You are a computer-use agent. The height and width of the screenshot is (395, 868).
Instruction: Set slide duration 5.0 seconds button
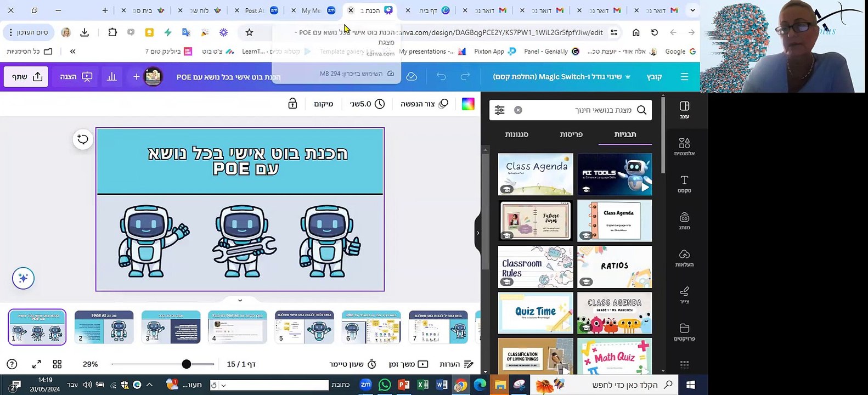tap(367, 104)
